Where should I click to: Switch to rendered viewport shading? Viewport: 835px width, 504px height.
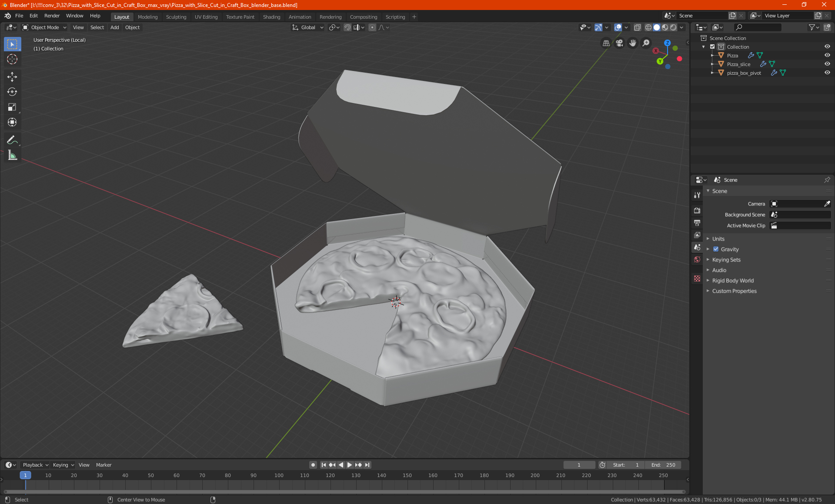673,27
